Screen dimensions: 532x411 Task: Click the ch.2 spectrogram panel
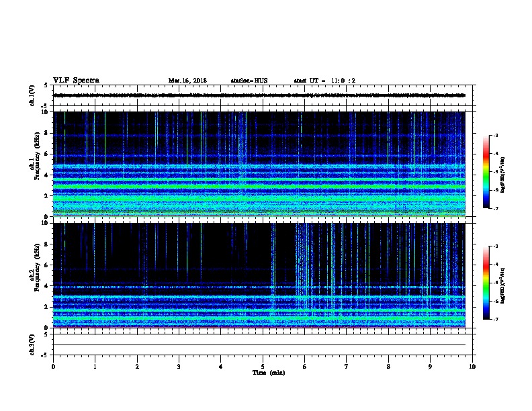click(259, 275)
